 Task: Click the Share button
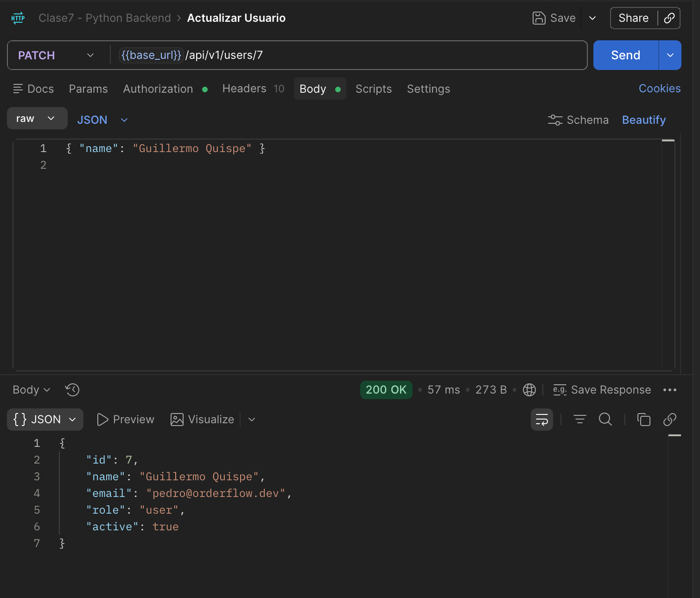tap(633, 18)
